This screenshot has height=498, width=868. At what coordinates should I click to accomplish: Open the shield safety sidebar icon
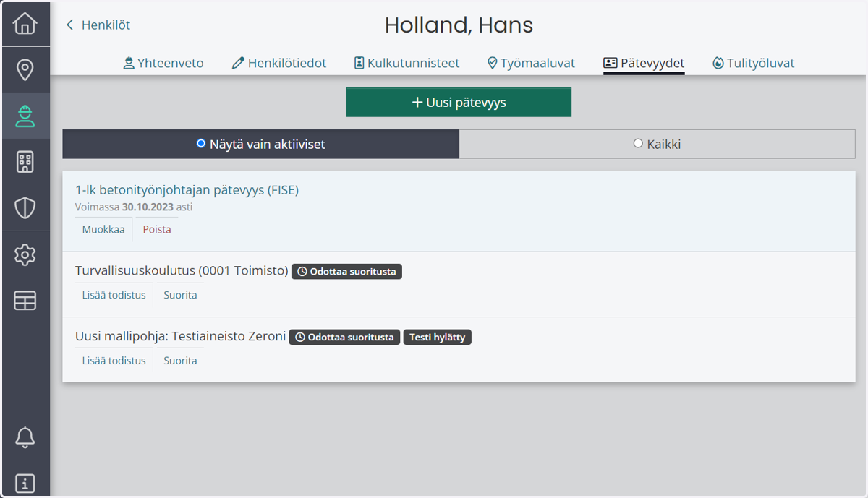click(25, 208)
